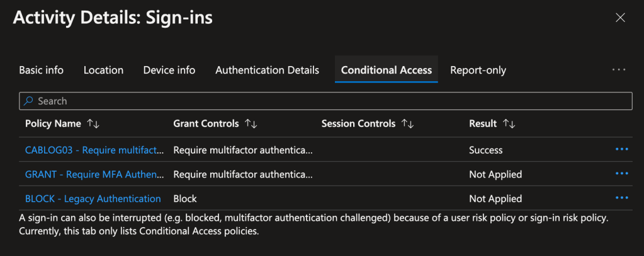
Task: Switch to the Report-only tab
Action: point(478,70)
